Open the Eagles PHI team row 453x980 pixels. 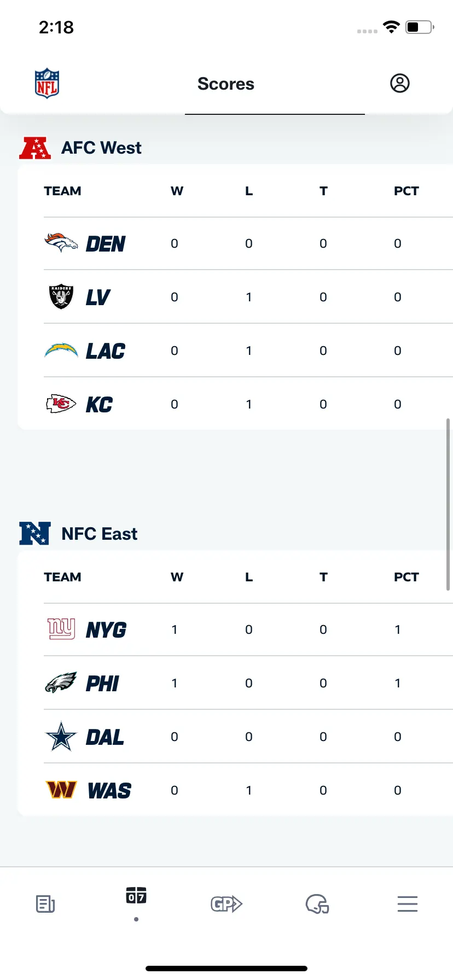pyautogui.click(x=248, y=683)
